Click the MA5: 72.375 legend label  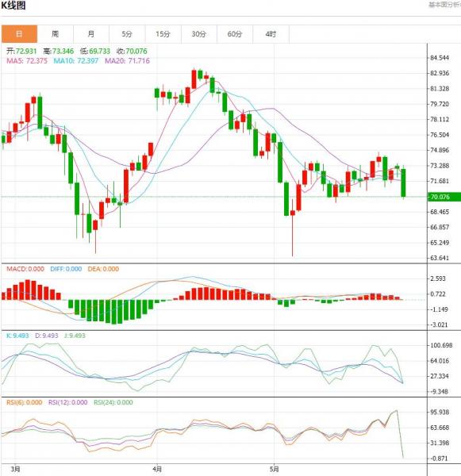tap(27, 61)
